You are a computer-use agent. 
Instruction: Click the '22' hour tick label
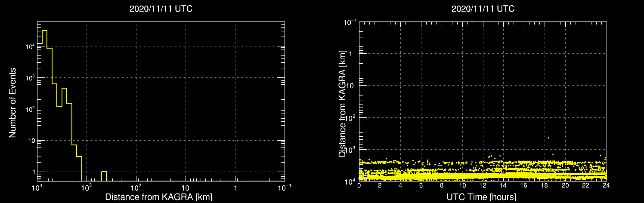click(x=586, y=186)
